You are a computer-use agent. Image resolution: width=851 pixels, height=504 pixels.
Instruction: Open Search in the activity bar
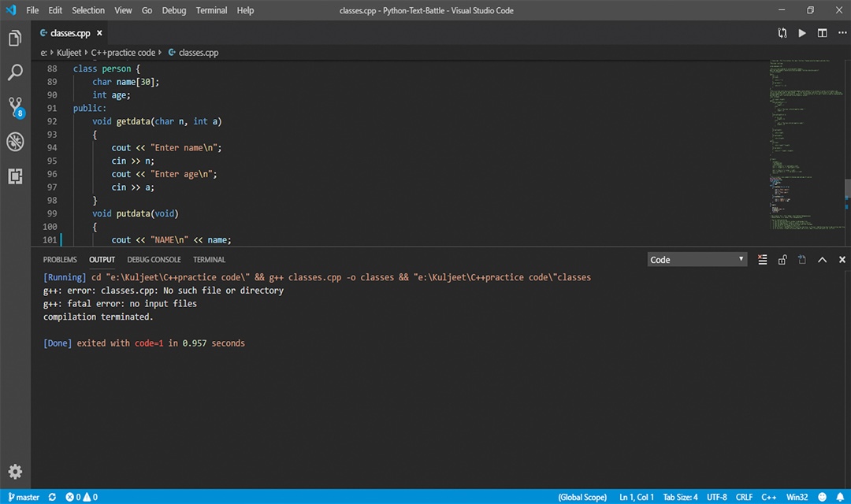pyautogui.click(x=14, y=72)
